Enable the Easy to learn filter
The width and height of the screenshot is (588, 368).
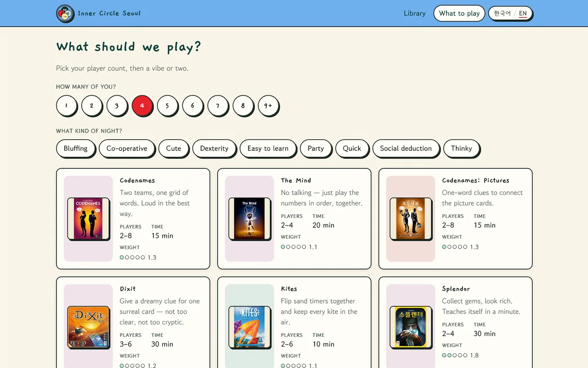click(268, 149)
